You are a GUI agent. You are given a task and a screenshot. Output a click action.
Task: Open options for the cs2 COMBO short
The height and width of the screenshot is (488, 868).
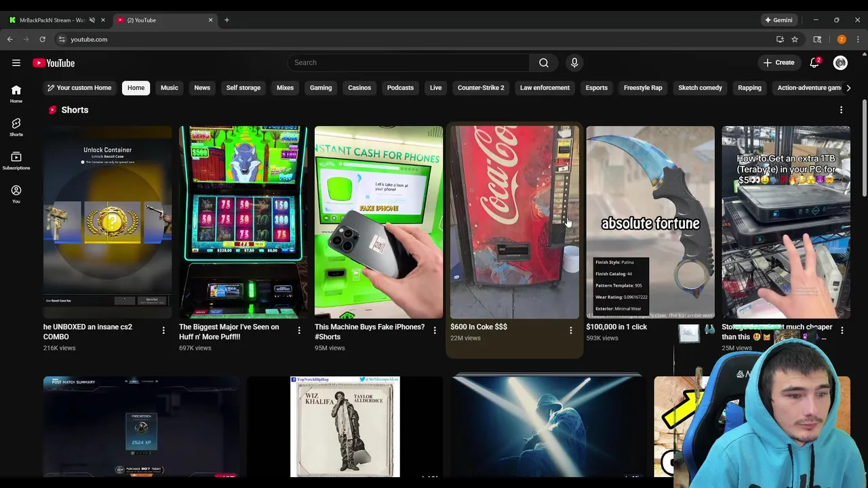[163, 330]
